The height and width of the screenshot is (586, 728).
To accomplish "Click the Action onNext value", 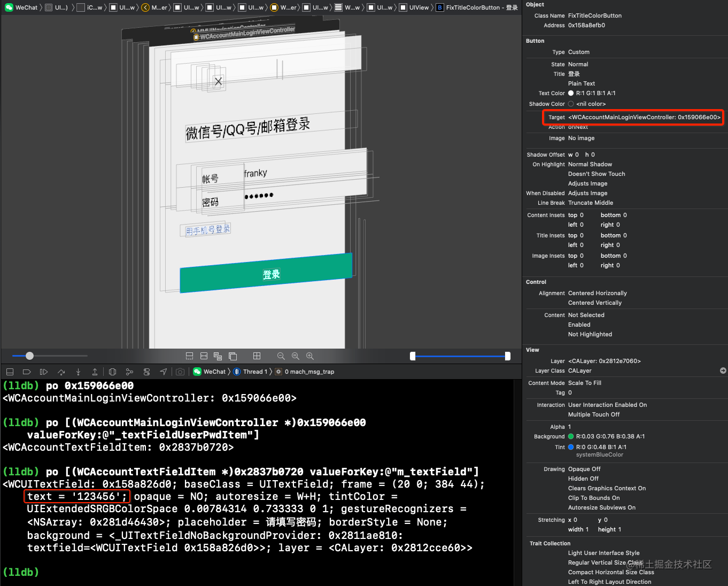I will 578,127.
